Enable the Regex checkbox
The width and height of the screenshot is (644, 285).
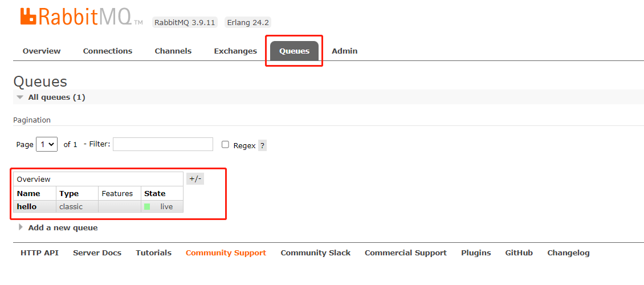[225, 145]
